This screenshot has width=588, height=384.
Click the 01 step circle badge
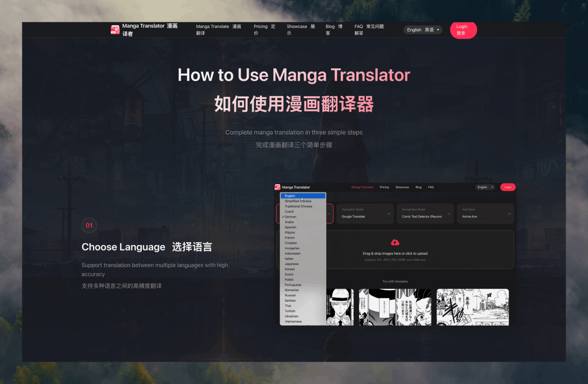[x=89, y=225]
